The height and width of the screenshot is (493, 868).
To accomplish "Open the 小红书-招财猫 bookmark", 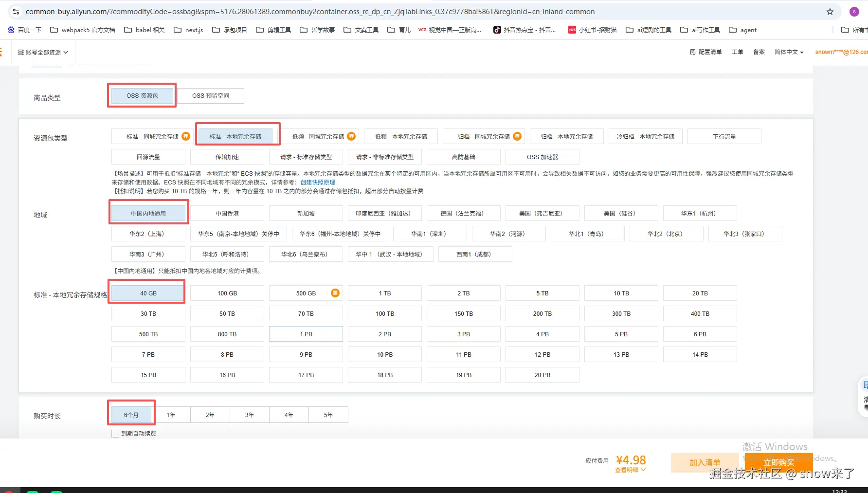I will pos(593,30).
